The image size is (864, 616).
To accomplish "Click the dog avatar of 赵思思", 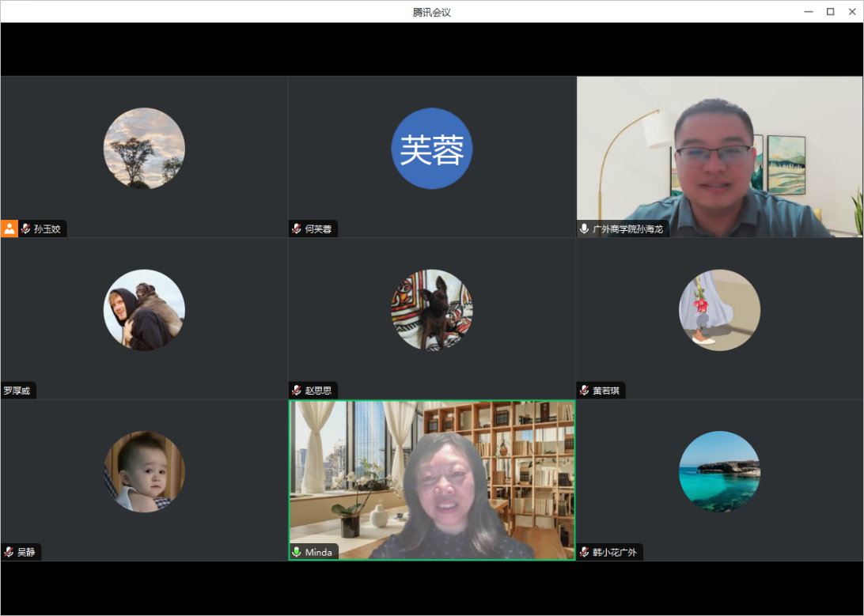I will tap(432, 310).
